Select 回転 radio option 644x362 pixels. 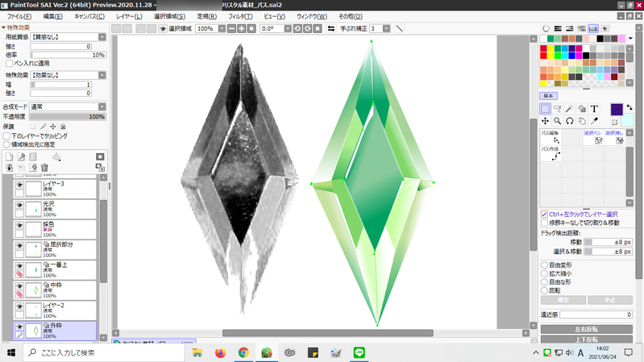tap(544, 290)
